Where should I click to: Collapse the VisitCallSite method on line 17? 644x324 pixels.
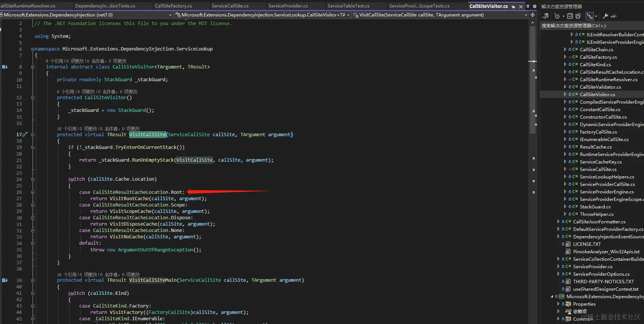pos(33,135)
